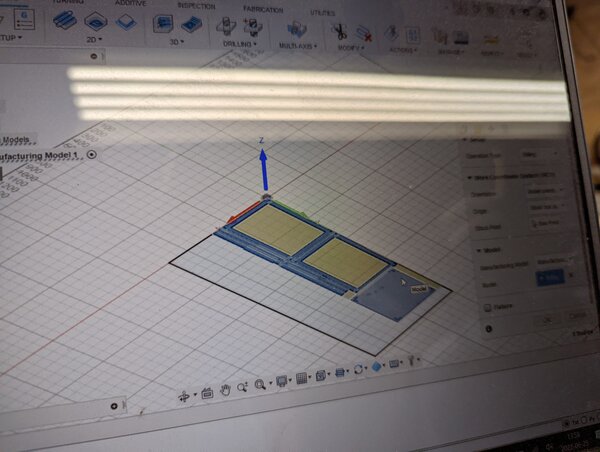This screenshot has height=452, width=600.
Task: Click the Simulate icon in Actions group
Action: click(391, 34)
